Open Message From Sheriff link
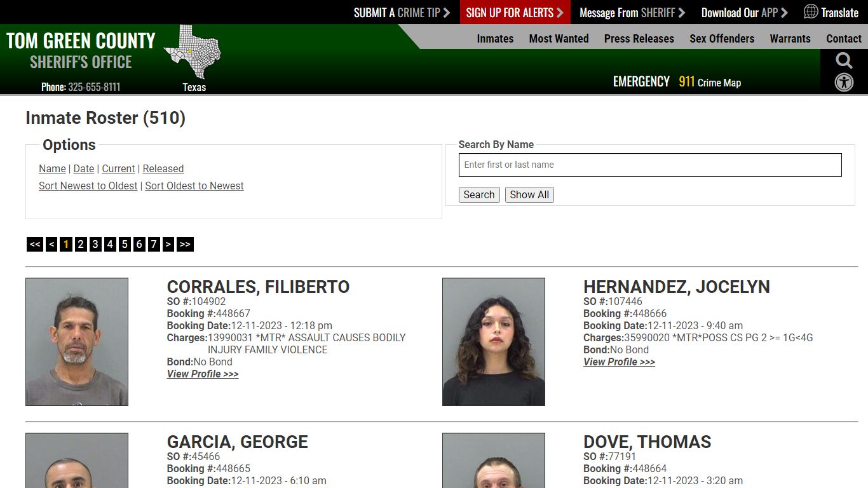Screen dimensions: 868x488 click(x=632, y=13)
